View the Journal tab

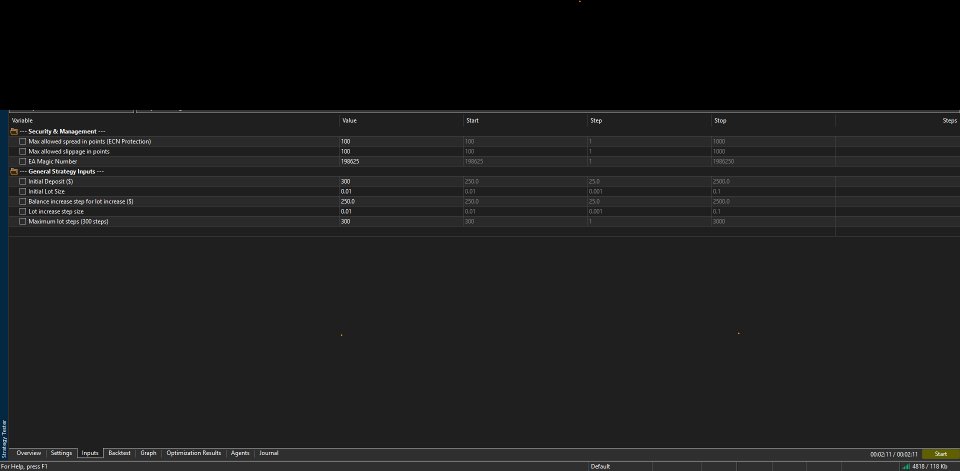(269, 453)
